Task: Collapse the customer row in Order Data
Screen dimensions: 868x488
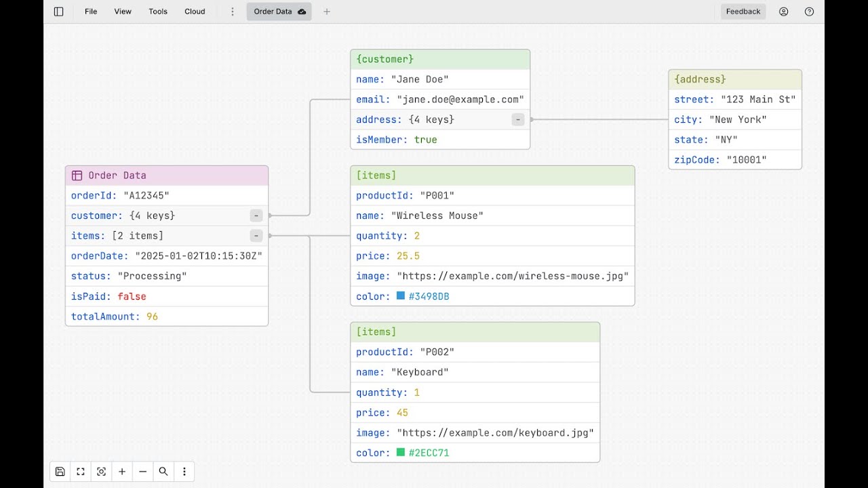Action: (256, 216)
